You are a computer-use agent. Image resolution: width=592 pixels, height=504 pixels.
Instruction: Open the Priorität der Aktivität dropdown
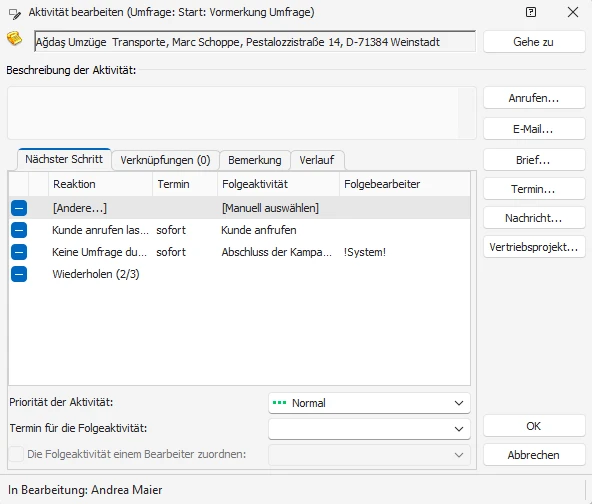(369, 403)
